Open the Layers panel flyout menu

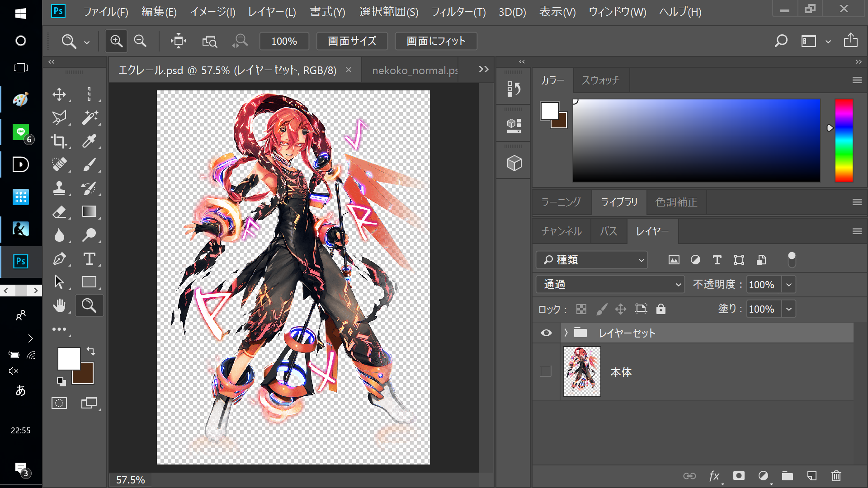click(857, 231)
